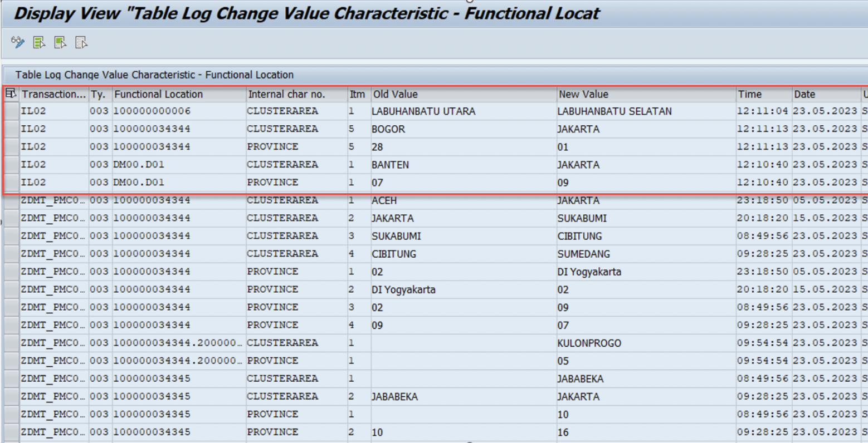Click functional location cell DM00.D01 with BANTEN
The width and height of the screenshot is (868, 443).
(x=139, y=165)
